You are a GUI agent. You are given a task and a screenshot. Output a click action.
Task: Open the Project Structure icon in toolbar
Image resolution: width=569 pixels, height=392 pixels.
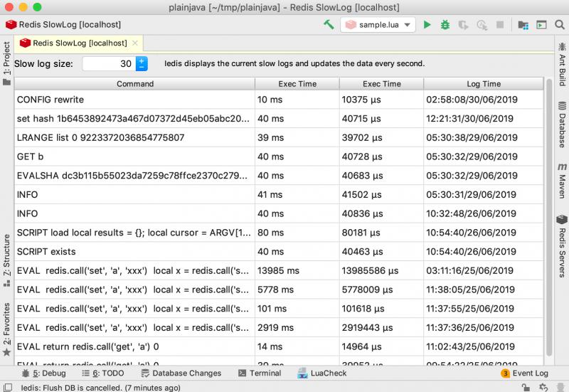coord(523,24)
